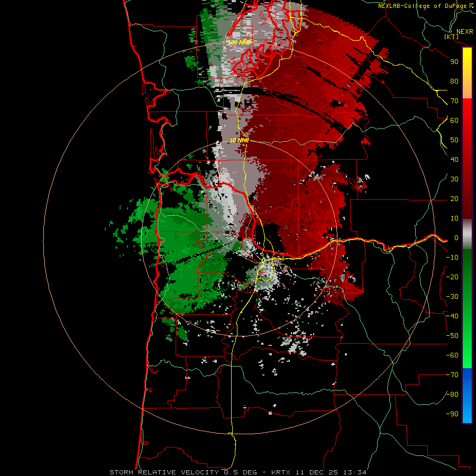Click the 70 value on velocity scale
This screenshot has height=476, width=476.
(454, 101)
